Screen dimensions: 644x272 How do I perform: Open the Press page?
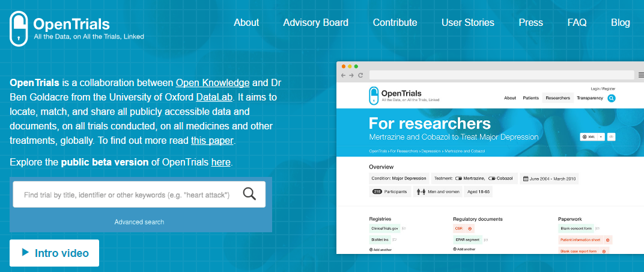click(530, 22)
